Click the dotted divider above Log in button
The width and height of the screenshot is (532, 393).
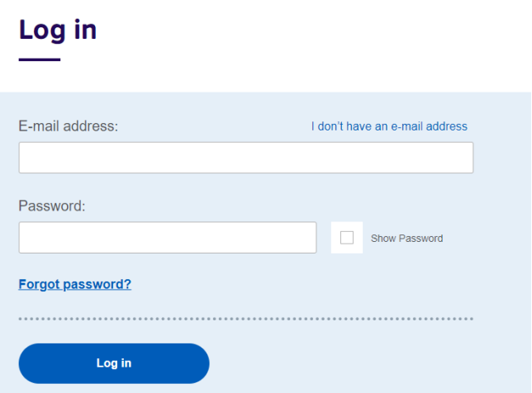(245, 319)
